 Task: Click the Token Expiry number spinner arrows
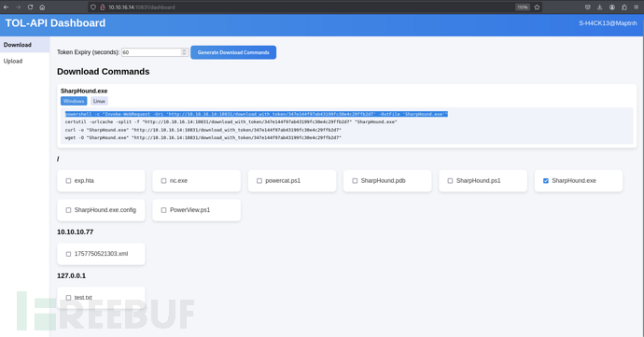[x=184, y=52]
